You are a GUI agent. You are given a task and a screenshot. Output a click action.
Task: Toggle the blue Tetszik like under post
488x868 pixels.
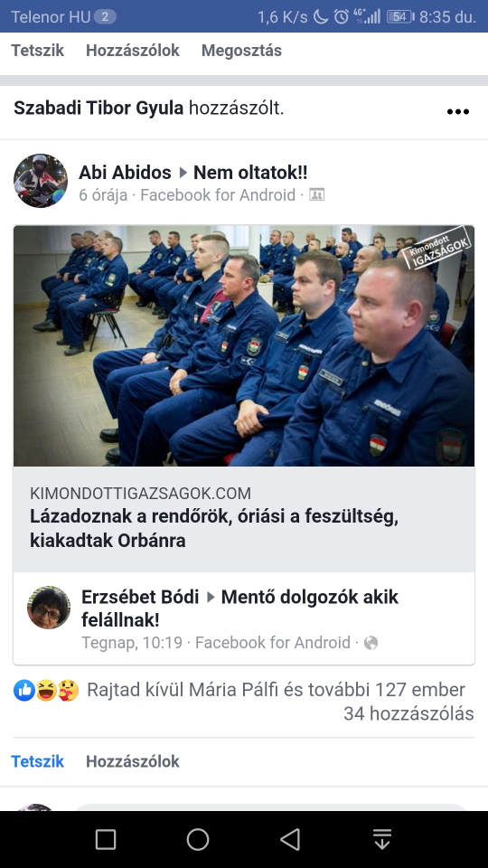38,761
